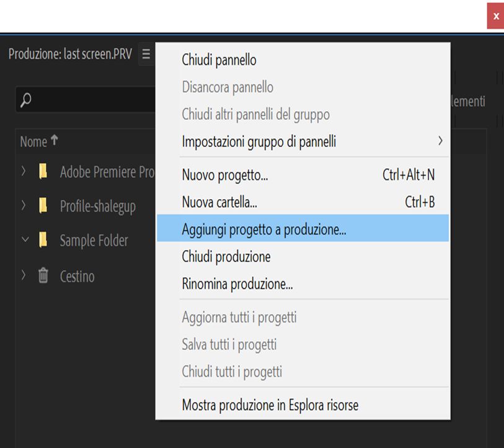Select Rinomina produzione... option
Image resolution: width=504 pixels, height=448 pixels.
point(237,284)
